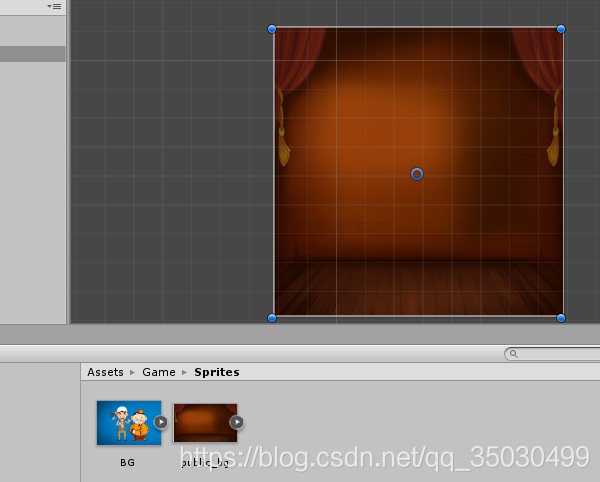Open the panel options menu icon
Screen dimensions: 600x482
[54, 6]
